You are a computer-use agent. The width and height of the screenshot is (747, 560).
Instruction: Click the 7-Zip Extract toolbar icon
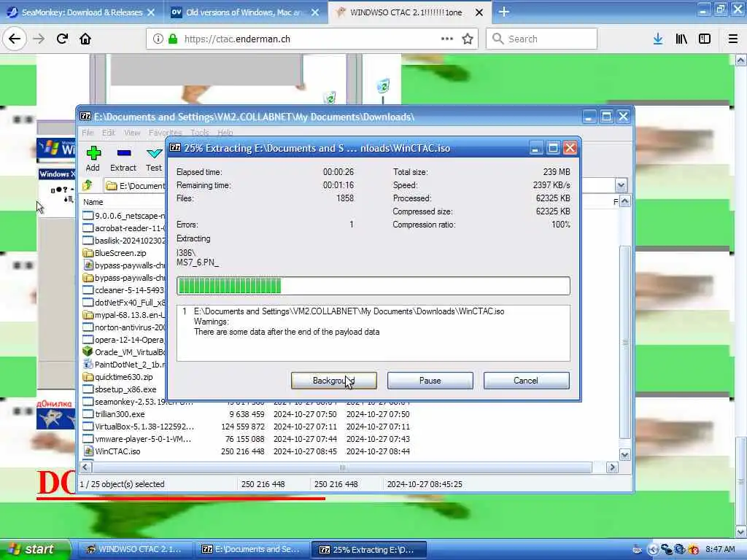123,159
